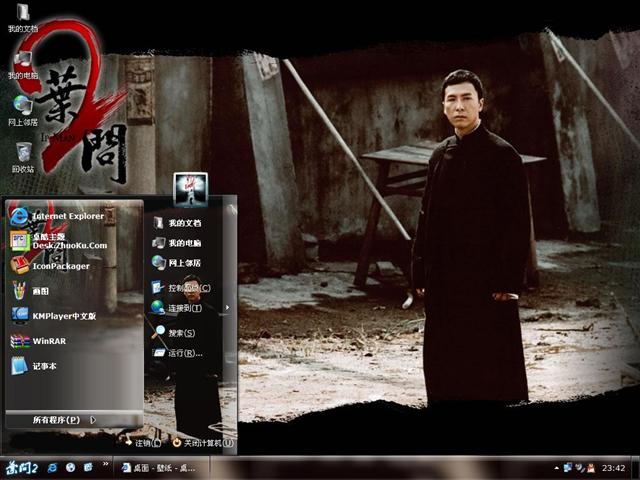Screen dimensions: 640x480
Task: Click the 23:42 taskbar clock
Action: pos(613,468)
